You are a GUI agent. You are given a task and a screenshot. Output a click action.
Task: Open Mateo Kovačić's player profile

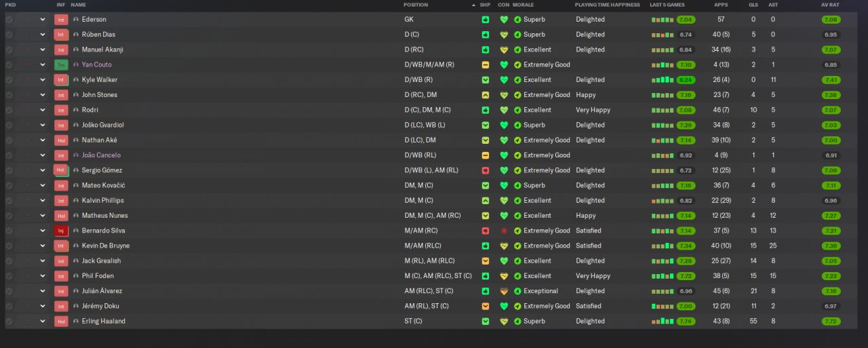(103, 185)
